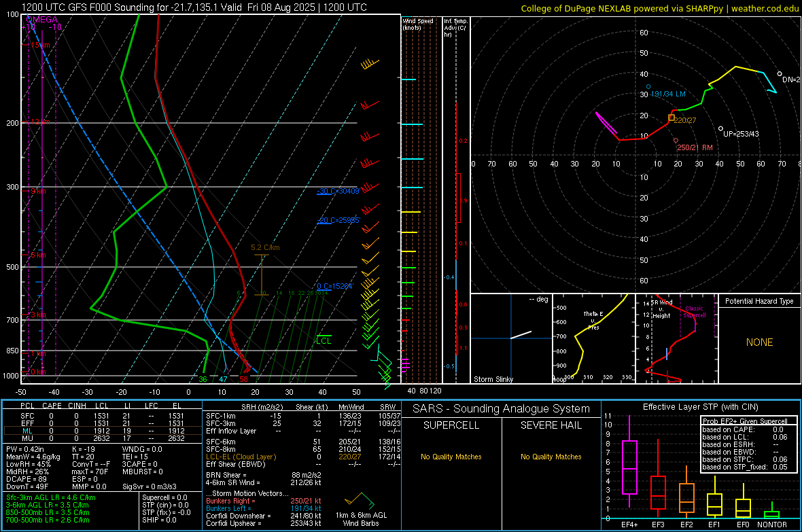Click the LowRH = 45% value
The width and height of the screenshot is (802, 532).
(29, 464)
